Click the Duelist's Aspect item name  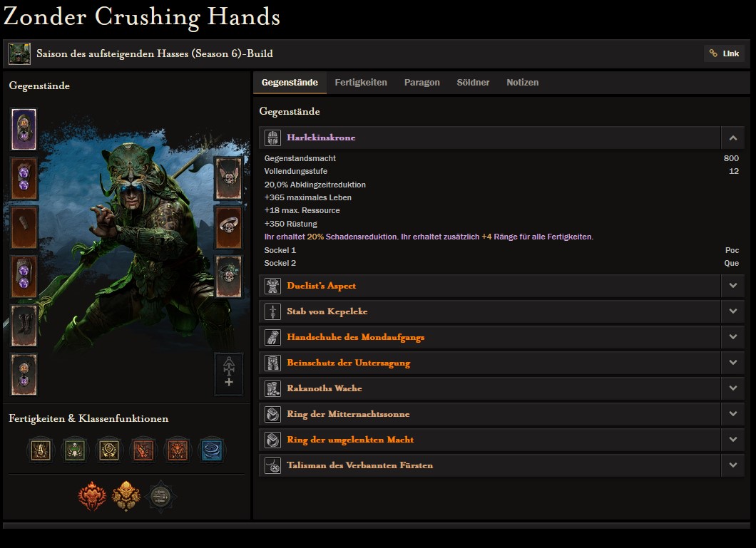[x=322, y=286]
